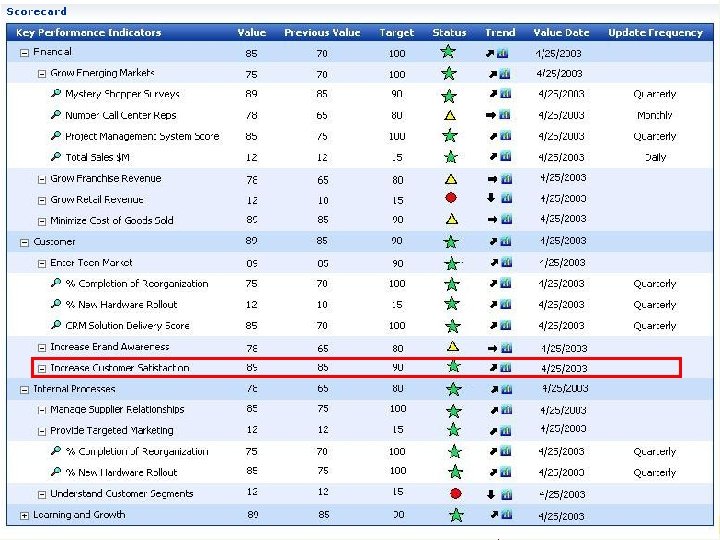The image size is (720, 540).
Task: Click the Monthly update frequency cell
Action: [x=655, y=115]
